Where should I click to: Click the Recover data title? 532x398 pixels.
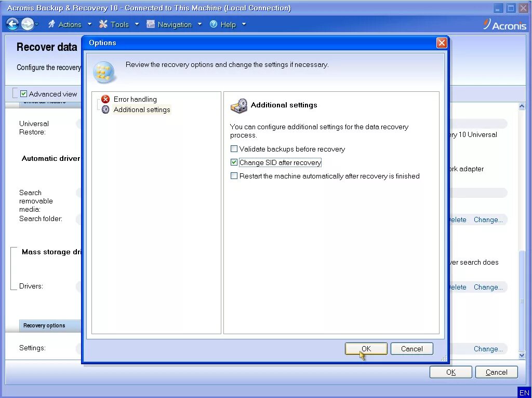[47, 47]
